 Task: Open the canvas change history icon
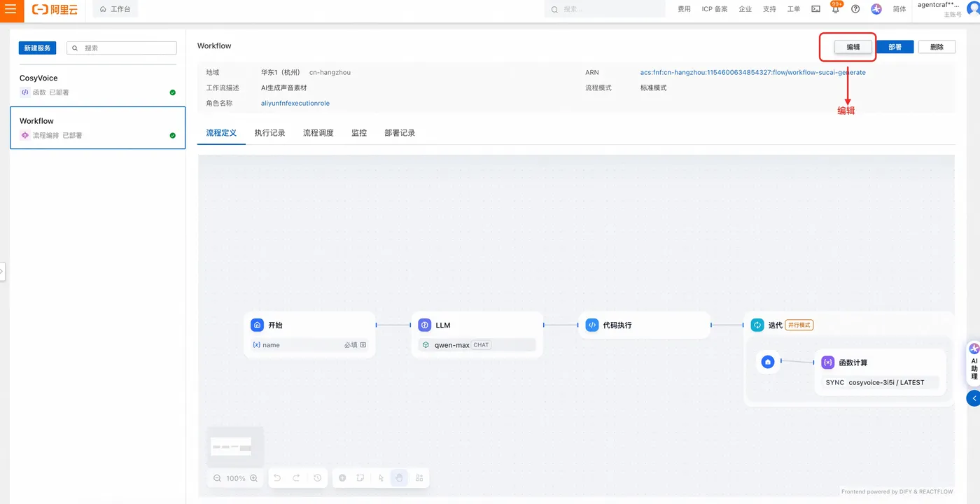pos(317,478)
